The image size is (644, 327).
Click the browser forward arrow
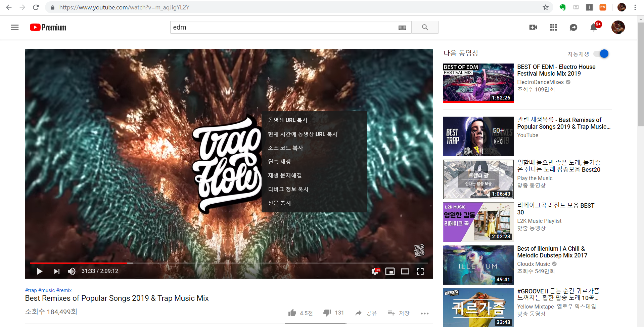tap(22, 7)
